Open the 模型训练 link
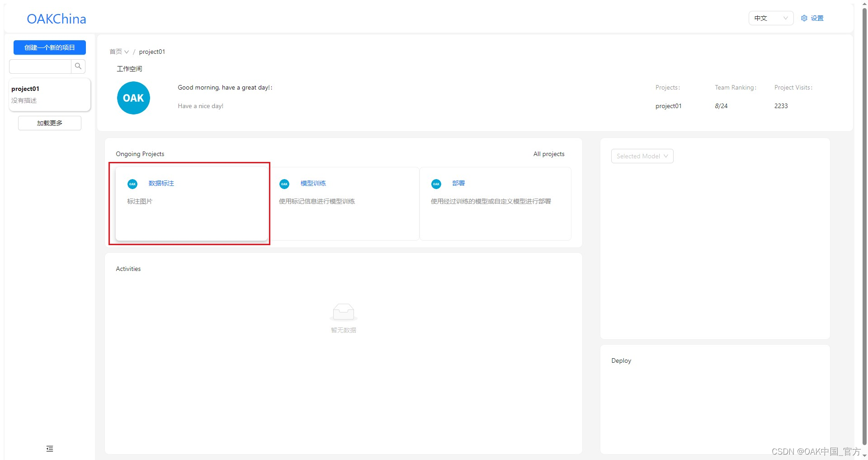This screenshot has width=868, height=460. (x=313, y=183)
